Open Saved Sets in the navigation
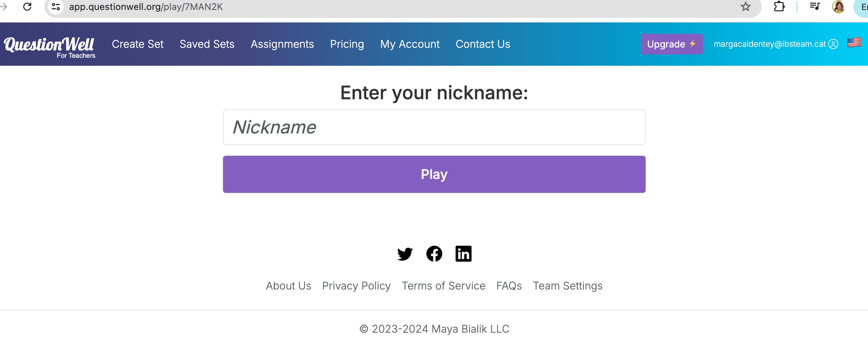Image resolution: width=868 pixels, height=342 pixels. coord(207,44)
